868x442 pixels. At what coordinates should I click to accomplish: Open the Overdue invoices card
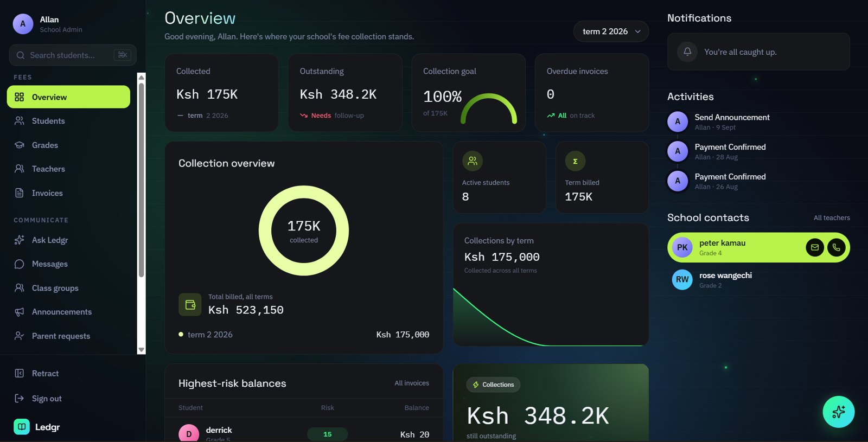click(592, 92)
